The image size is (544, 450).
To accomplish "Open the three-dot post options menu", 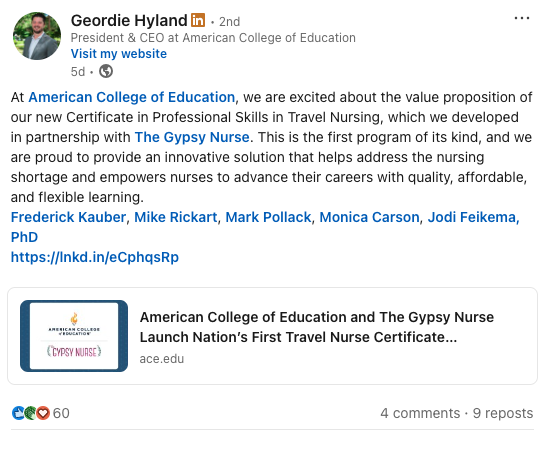I will [521, 18].
